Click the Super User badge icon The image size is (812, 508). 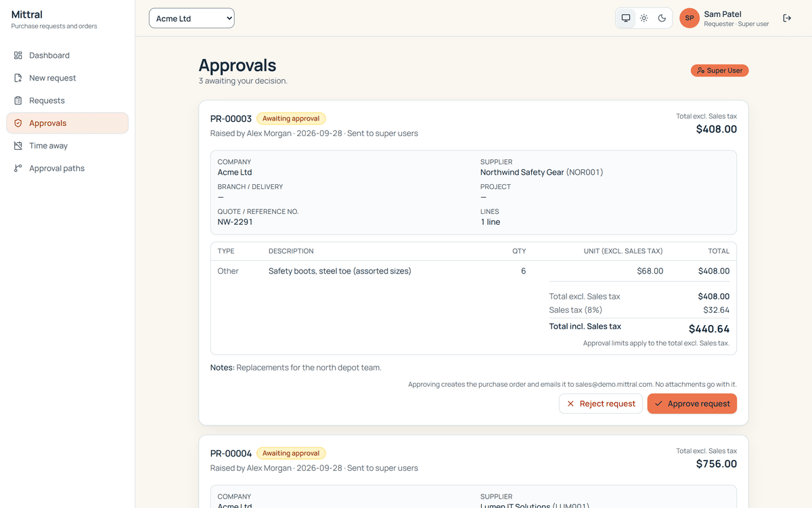point(701,70)
